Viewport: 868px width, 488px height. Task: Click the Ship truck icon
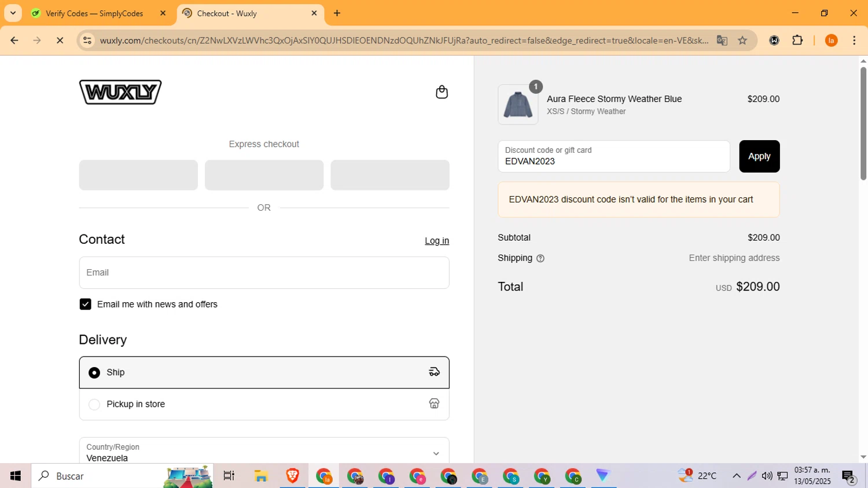click(x=434, y=372)
